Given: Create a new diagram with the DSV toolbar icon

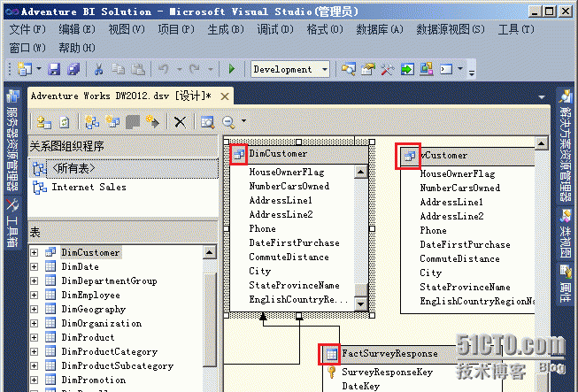Looking at the screenshot, I should [92, 122].
